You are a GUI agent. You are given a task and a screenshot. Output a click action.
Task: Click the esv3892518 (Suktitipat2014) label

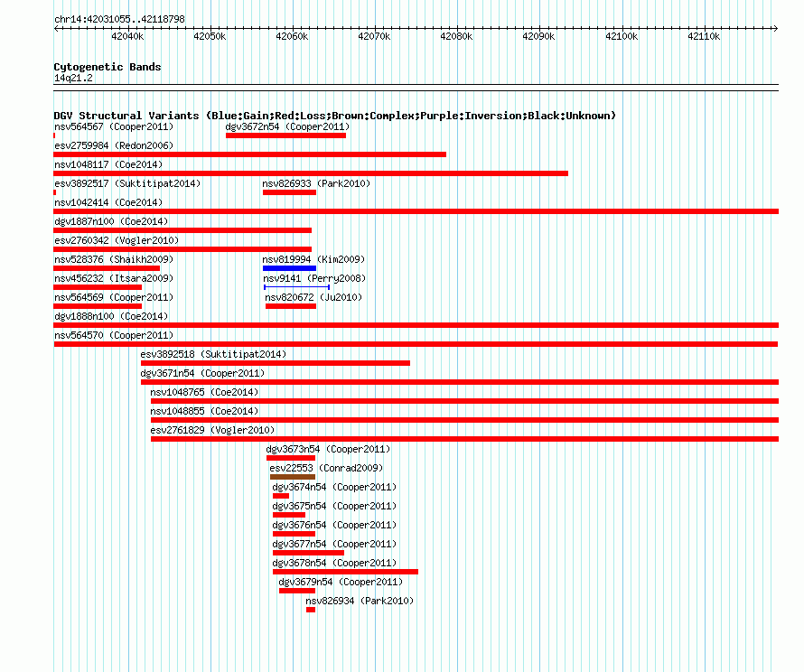pos(213,354)
